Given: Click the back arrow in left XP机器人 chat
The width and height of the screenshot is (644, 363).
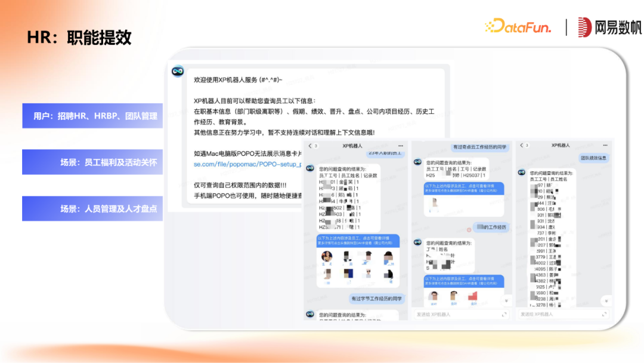Looking at the screenshot, I should 310,146.
